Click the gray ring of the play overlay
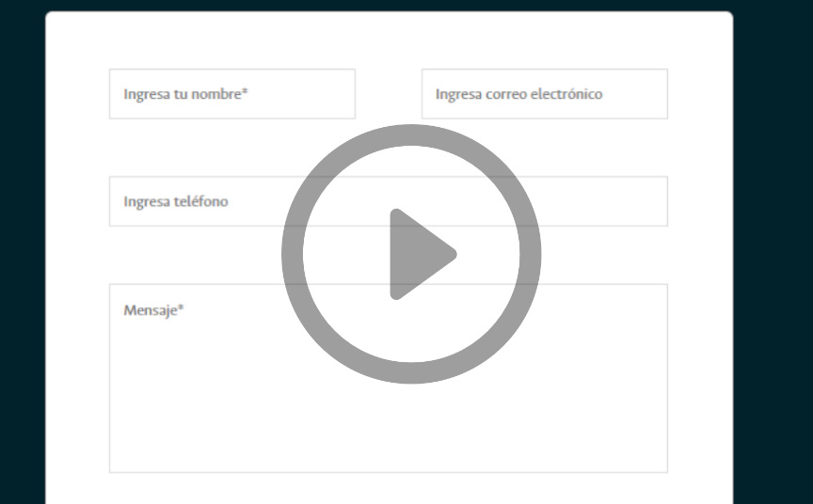 (x=411, y=135)
